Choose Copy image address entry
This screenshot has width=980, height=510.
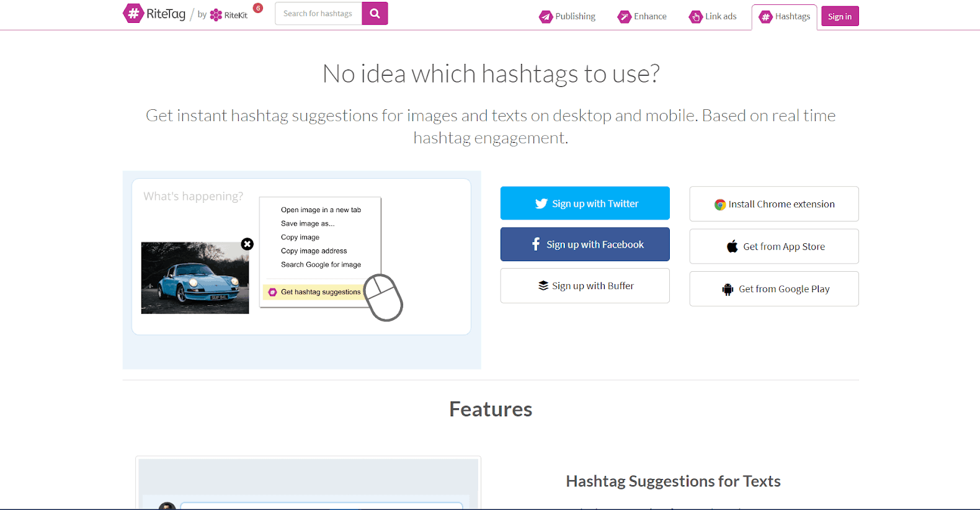coord(314,251)
